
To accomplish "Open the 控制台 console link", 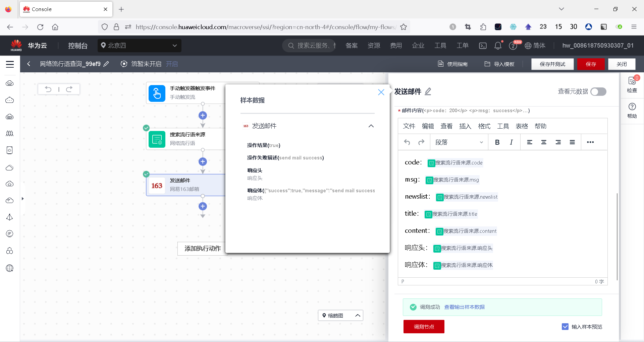I will tap(78, 46).
